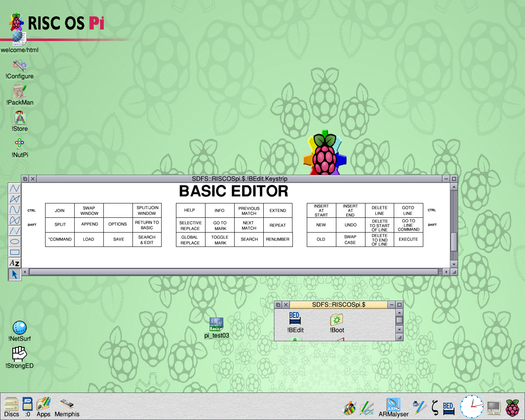Select the ellipse tool
525x420 pixels.
[14, 242]
